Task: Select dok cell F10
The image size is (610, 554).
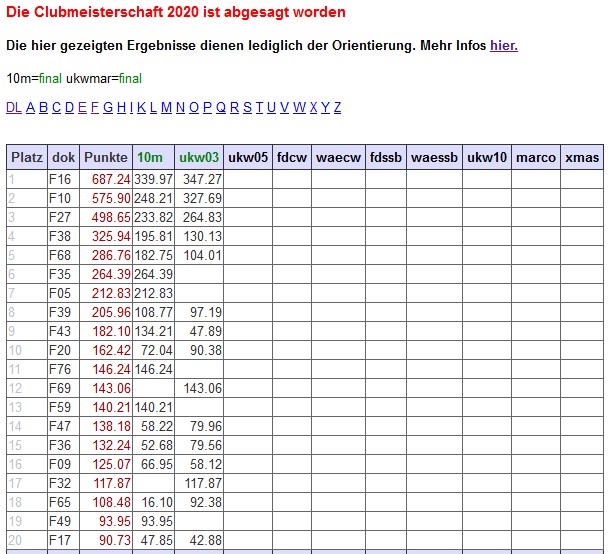Action: tap(63, 198)
